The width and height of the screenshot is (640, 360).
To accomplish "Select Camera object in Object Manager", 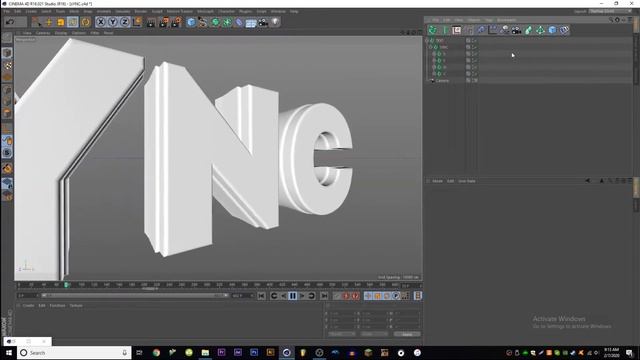I will 442,80.
